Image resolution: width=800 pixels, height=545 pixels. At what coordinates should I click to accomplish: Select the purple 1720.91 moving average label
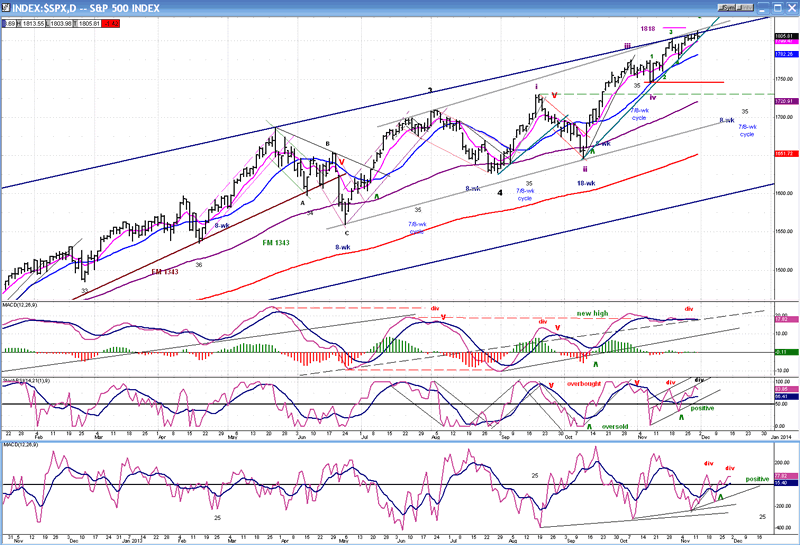pyautogui.click(x=786, y=101)
